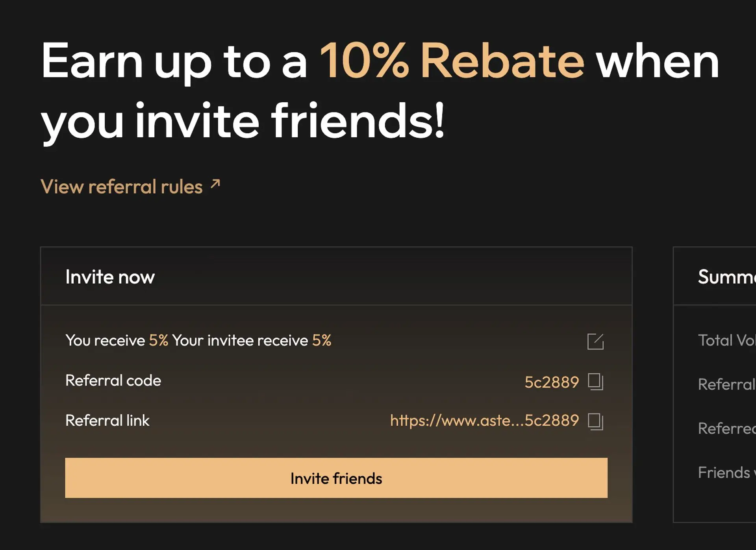Select the referral code value 5c2889

tap(552, 381)
